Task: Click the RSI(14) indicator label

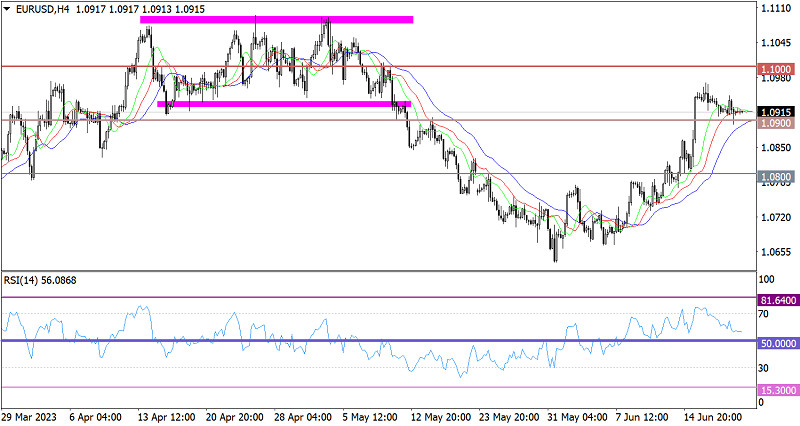Action: point(24,280)
